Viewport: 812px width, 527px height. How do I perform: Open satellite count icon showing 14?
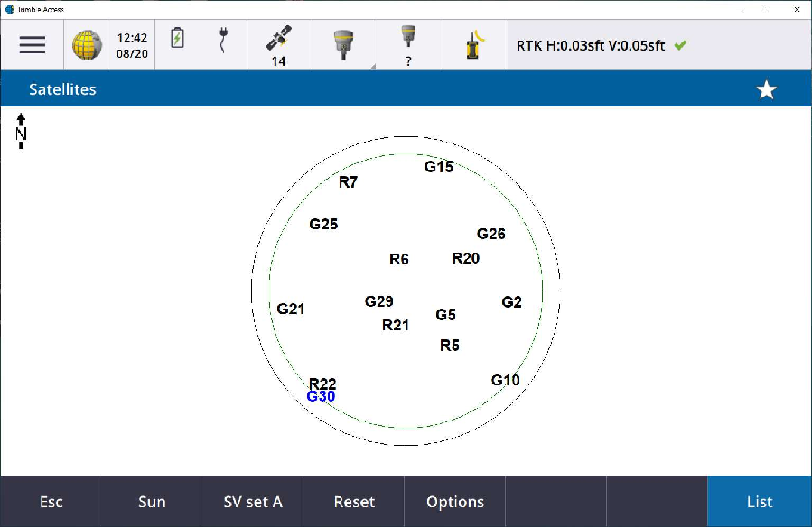coord(278,45)
